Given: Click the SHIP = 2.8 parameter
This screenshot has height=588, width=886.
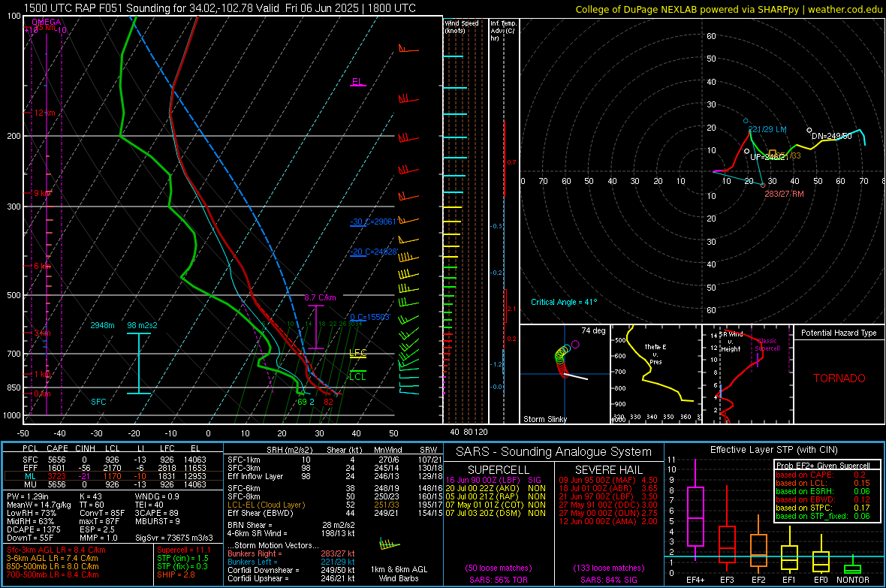Looking at the screenshot, I should click(x=176, y=574).
